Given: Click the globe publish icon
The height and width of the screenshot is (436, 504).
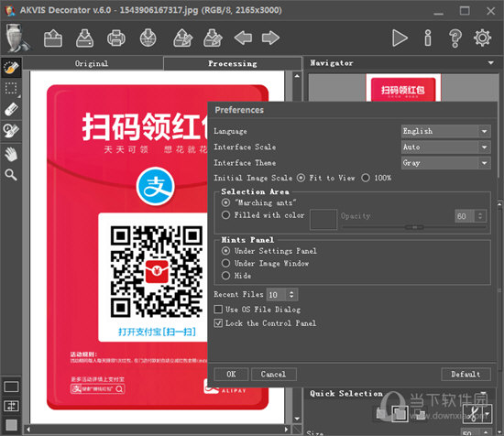Looking at the screenshot, I should [148, 38].
